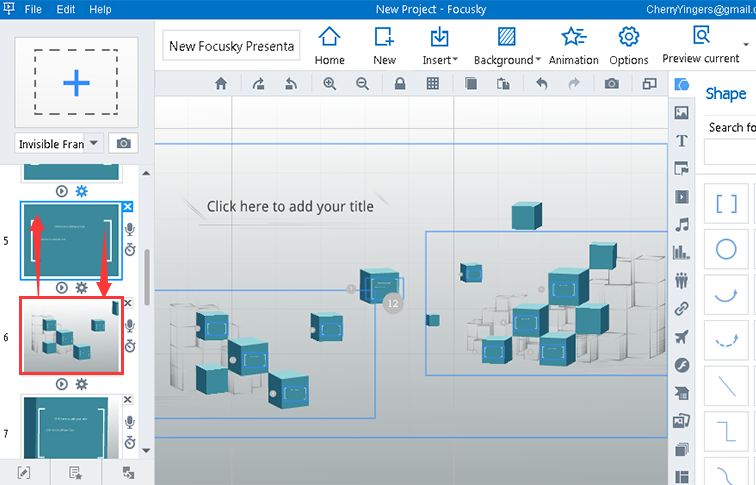Play transition button under frame 6
The width and height of the screenshot is (756, 485).
click(62, 384)
